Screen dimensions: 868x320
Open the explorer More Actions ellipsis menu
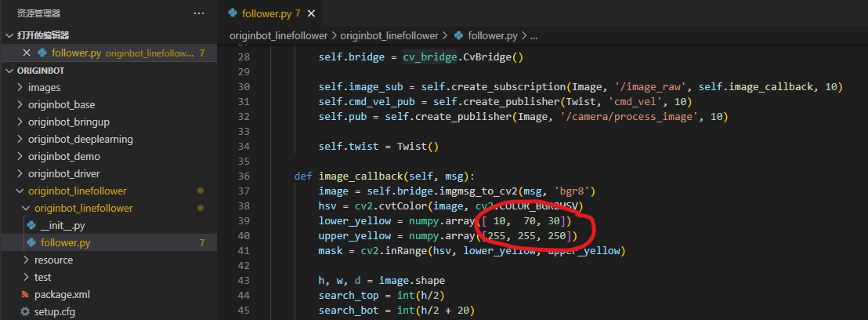tap(201, 13)
